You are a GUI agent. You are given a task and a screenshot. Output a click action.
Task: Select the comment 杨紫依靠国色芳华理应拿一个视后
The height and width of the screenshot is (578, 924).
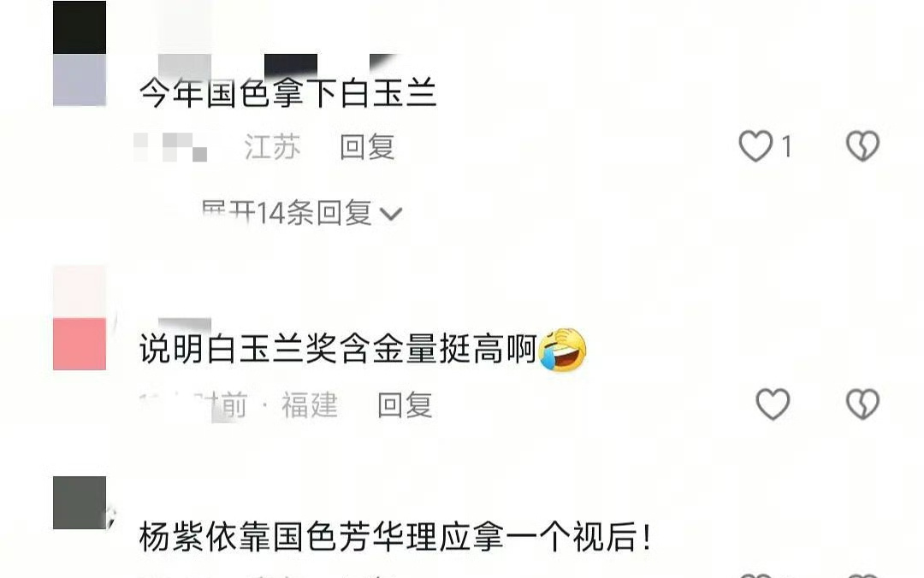click(395, 537)
